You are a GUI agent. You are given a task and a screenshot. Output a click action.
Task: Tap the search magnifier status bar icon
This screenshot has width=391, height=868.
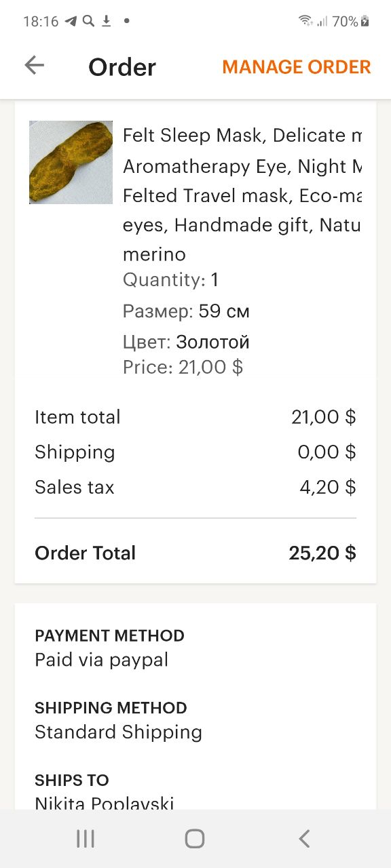point(88,21)
